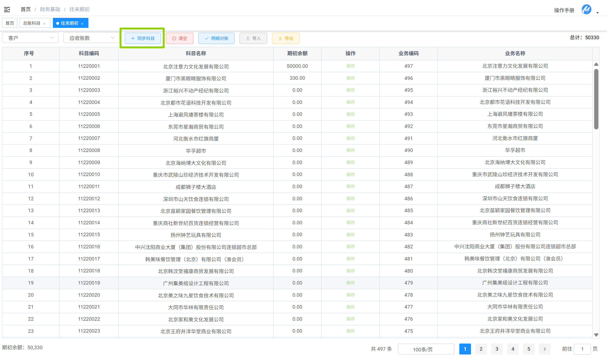
Task: Click the user avatar logo icon
Action: [x=586, y=10]
